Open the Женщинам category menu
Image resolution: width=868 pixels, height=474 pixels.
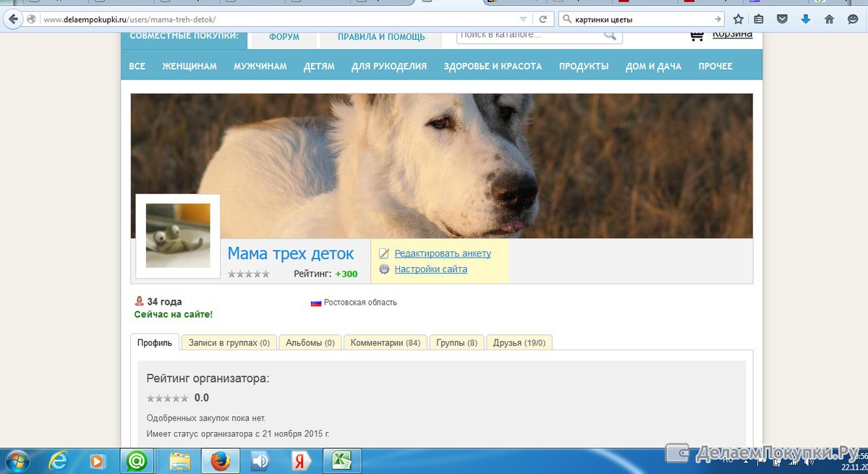[189, 67]
